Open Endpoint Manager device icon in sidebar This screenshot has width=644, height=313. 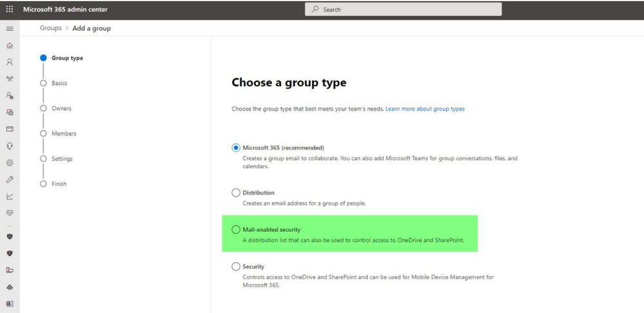coord(10,270)
